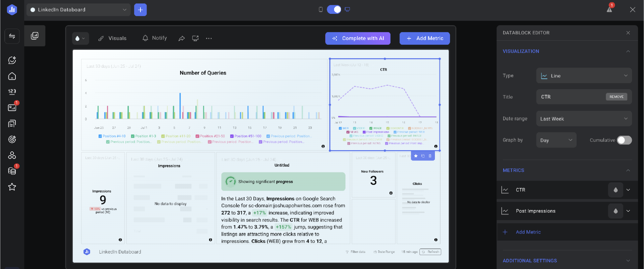This screenshot has height=269, width=644.
Task: Open the Data sources database icon
Action: pyautogui.click(x=12, y=171)
